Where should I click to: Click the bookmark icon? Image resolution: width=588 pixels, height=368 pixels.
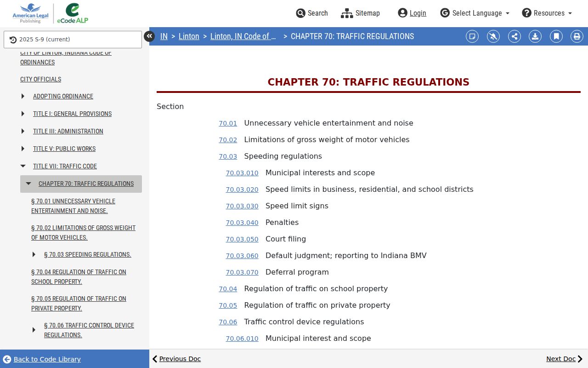tap(556, 36)
